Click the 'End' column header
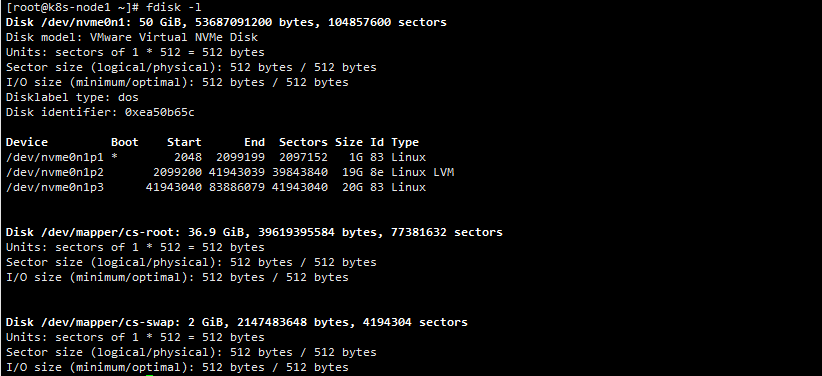The height and width of the screenshot is (376, 822). coord(254,142)
